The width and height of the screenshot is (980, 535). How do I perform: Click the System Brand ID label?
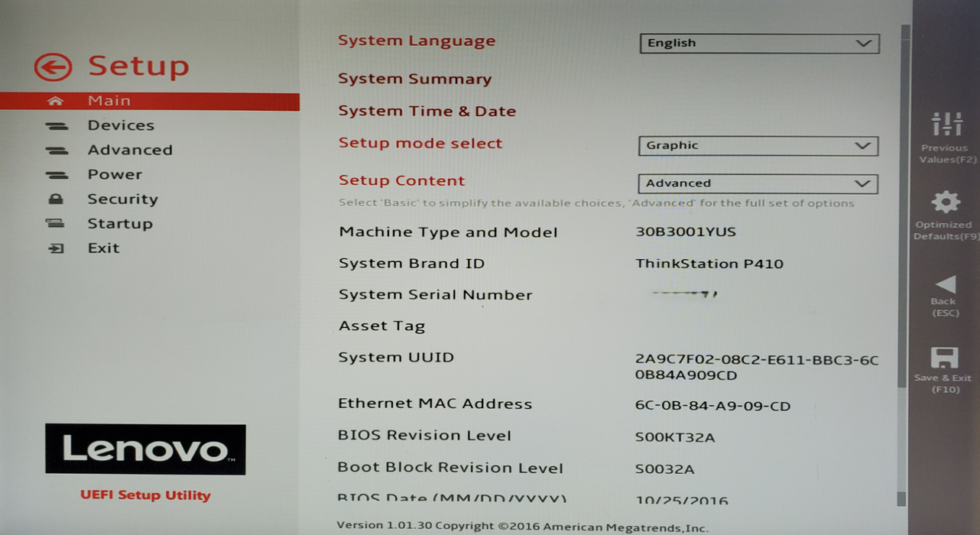point(411,264)
